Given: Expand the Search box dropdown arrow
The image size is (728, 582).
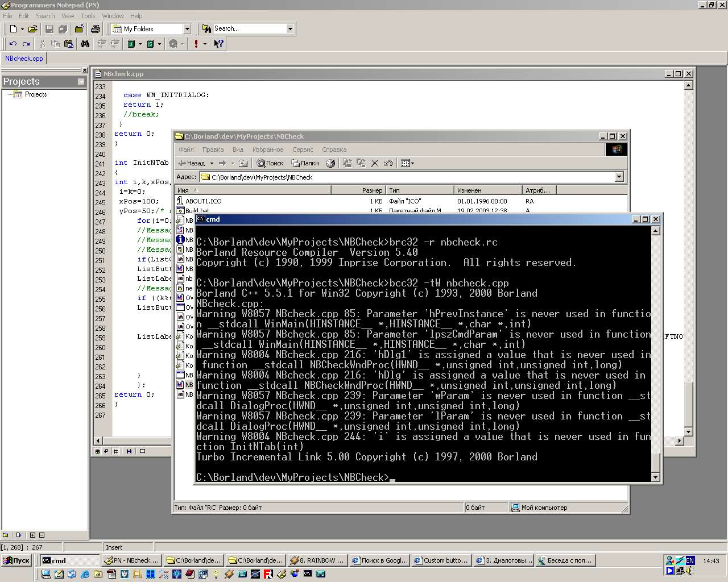Looking at the screenshot, I should tap(289, 29).
